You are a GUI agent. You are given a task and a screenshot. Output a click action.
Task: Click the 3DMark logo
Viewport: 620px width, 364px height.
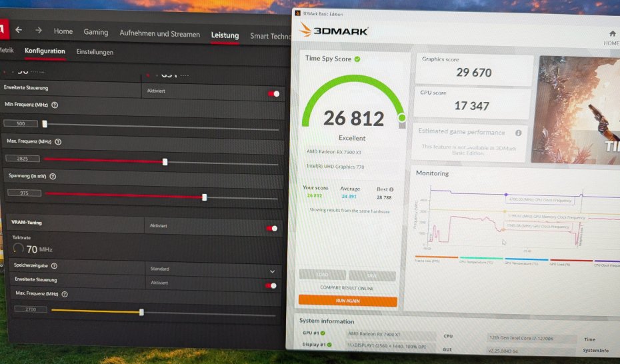pyautogui.click(x=334, y=30)
